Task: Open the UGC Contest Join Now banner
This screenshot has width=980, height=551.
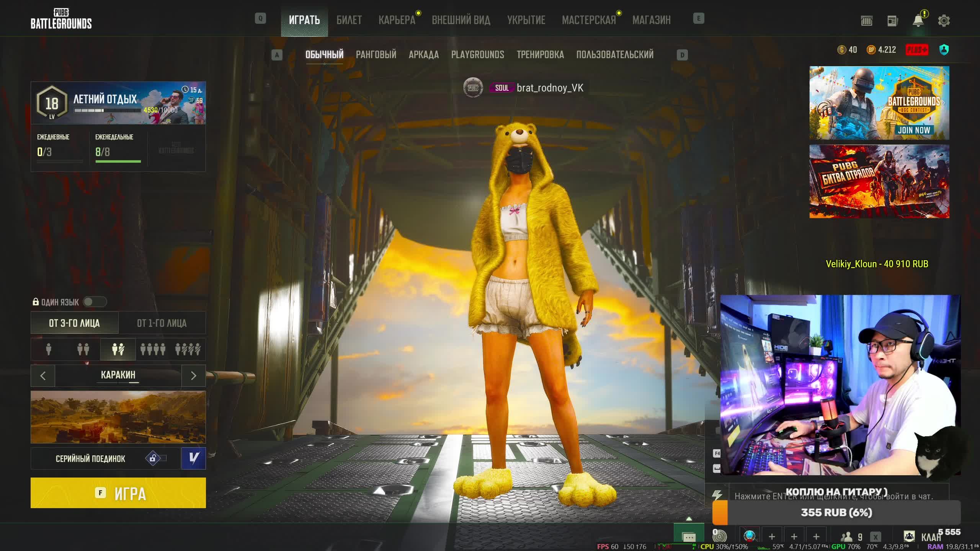Action: pos(879,103)
